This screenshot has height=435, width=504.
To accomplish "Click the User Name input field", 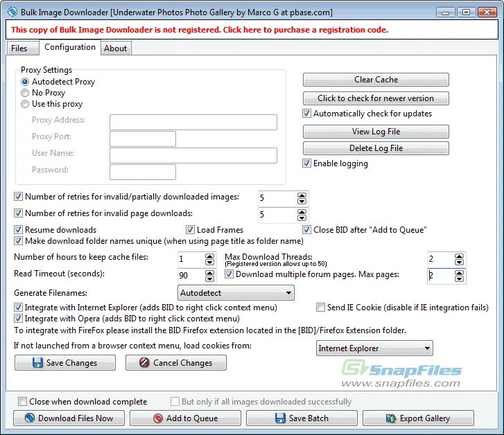I will click(x=193, y=155).
